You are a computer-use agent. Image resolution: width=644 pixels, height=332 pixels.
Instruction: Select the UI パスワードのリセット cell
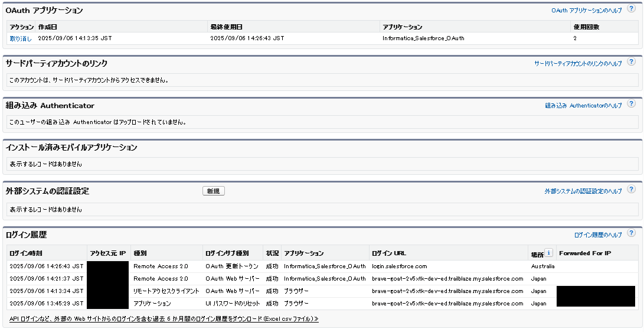pos(233,303)
